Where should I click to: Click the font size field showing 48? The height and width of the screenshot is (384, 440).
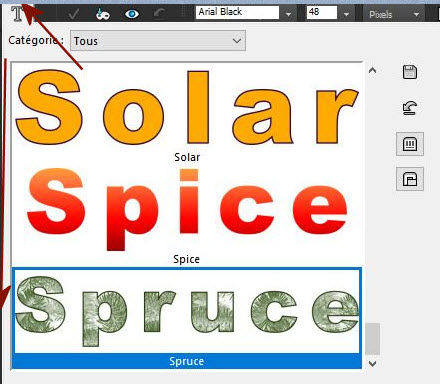(322, 12)
